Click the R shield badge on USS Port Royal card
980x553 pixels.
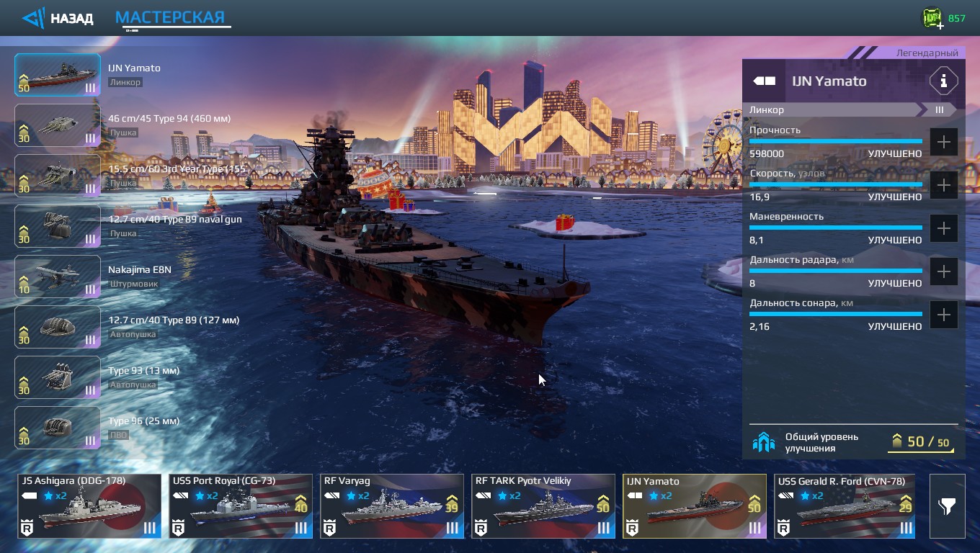pyautogui.click(x=179, y=529)
